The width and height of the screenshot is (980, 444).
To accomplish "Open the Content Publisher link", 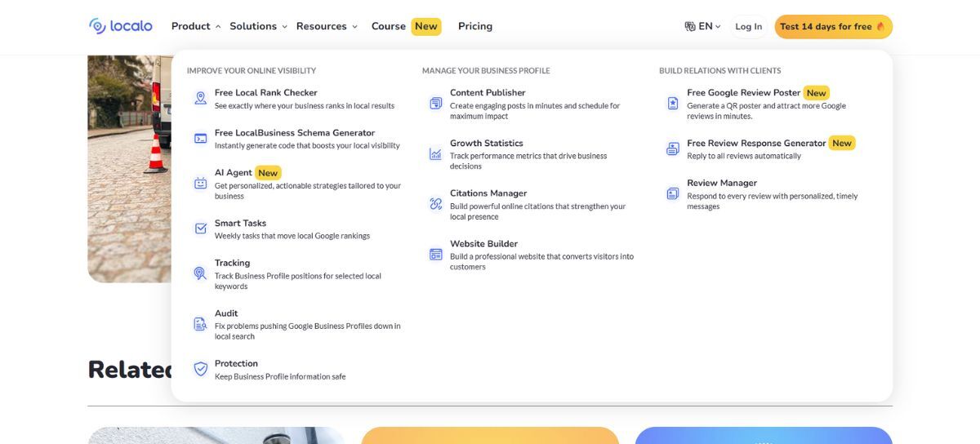I will click(x=488, y=92).
